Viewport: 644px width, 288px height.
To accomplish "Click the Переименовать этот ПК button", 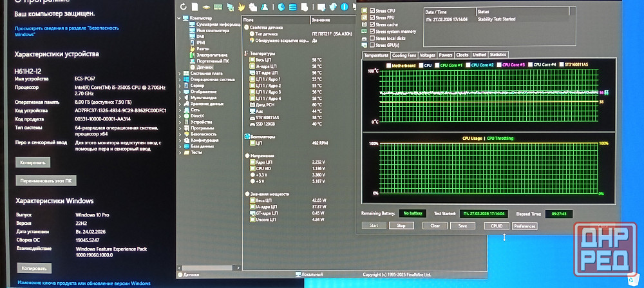I will coord(44,181).
